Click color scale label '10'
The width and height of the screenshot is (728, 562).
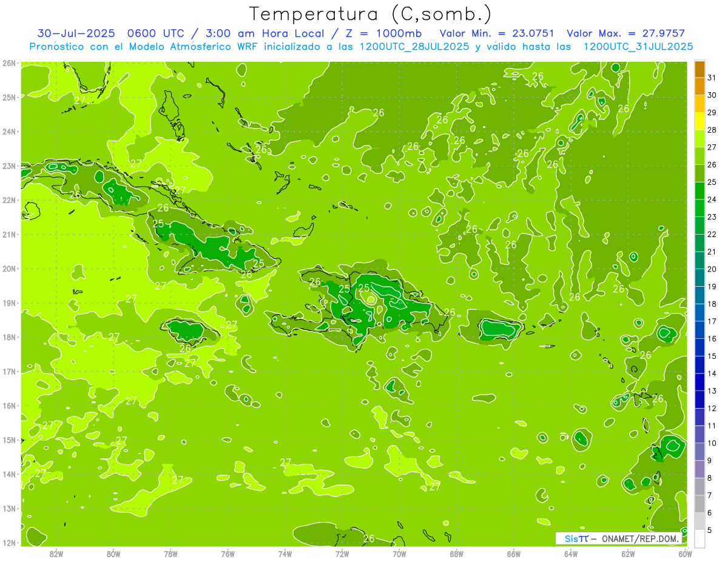pos(712,443)
